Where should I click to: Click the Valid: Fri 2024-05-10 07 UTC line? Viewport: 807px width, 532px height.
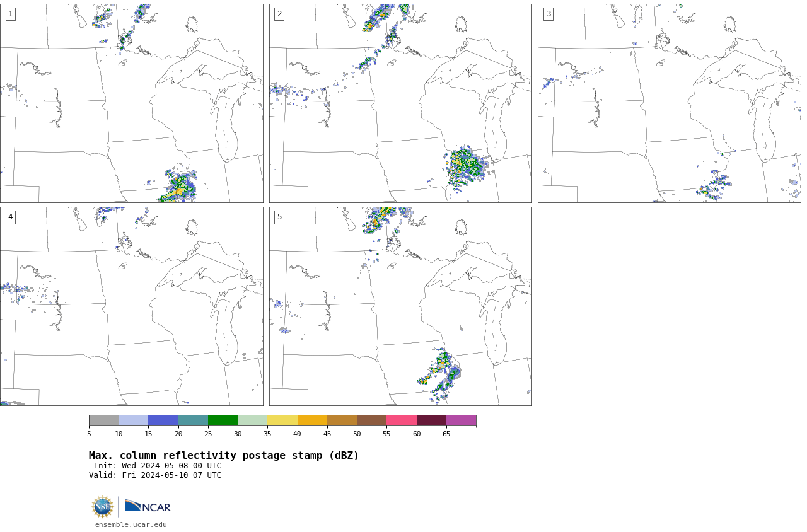pyautogui.click(x=155, y=475)
